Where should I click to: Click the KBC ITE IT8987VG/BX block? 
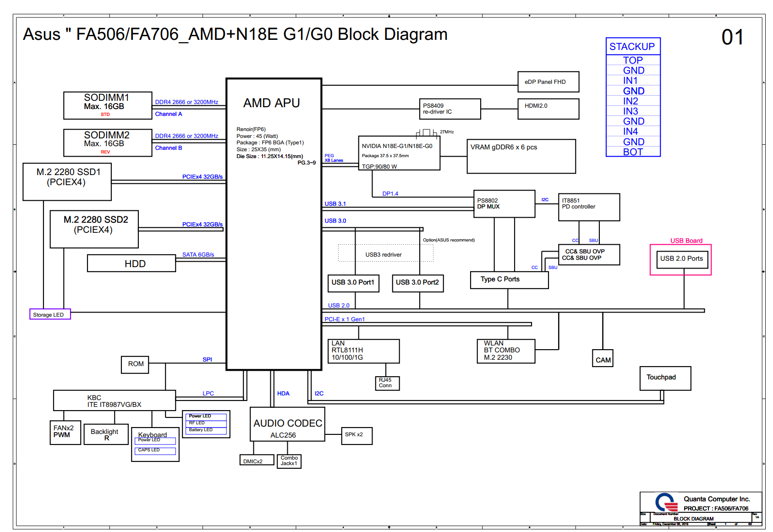[x=115, y=400]
